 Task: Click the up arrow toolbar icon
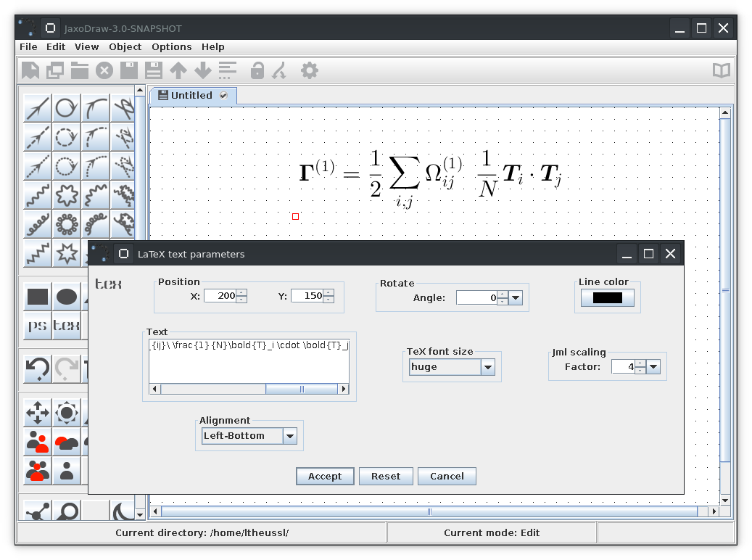[178, 70]
